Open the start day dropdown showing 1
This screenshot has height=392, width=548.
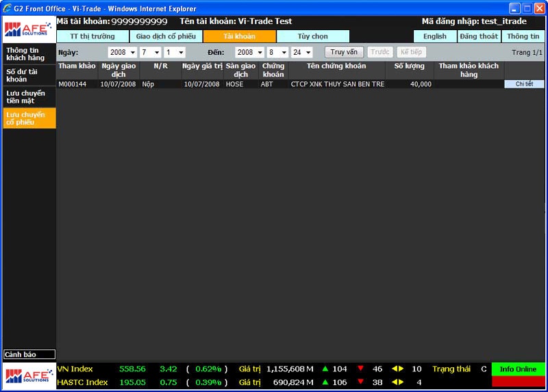point(175,53)
